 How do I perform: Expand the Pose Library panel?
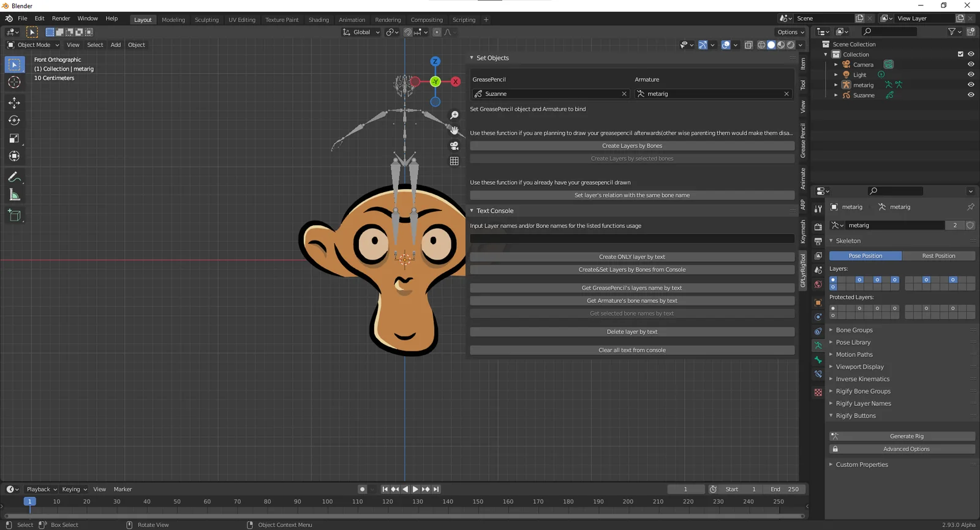point(853,343)
